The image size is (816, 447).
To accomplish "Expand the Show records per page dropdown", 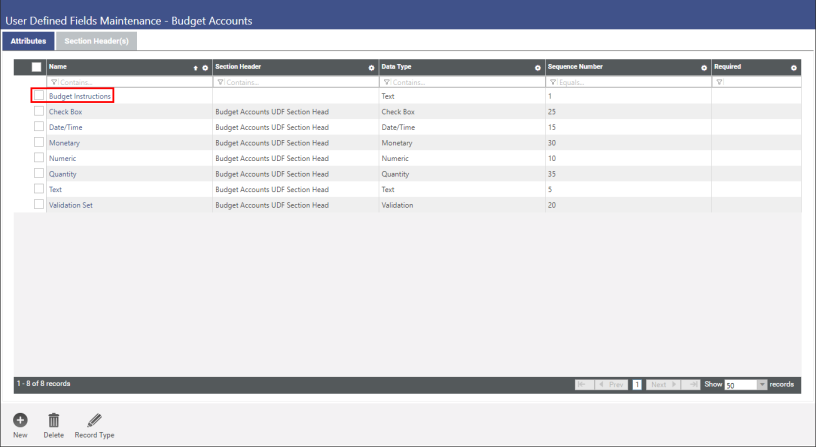I will (761, 384).
